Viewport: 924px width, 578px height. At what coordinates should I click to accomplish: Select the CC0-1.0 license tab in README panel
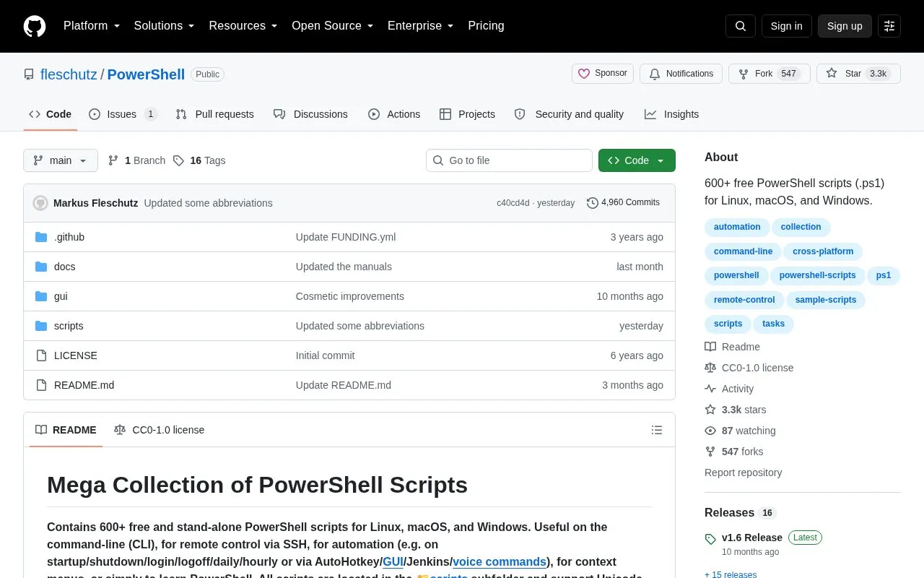[160, 430]
